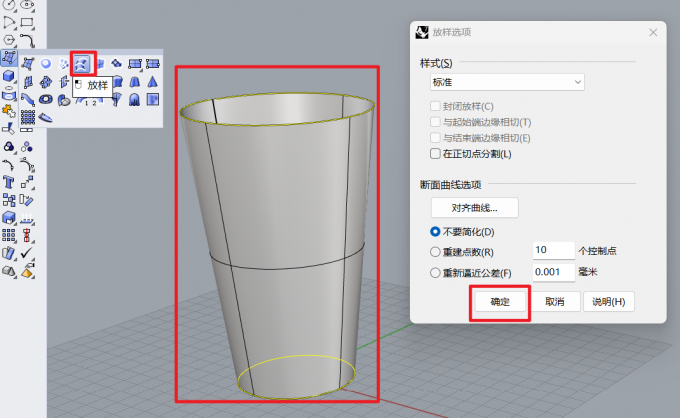Select the blue box solid tool
Viewport: 680px width, 418px height.
pos(9,76)
